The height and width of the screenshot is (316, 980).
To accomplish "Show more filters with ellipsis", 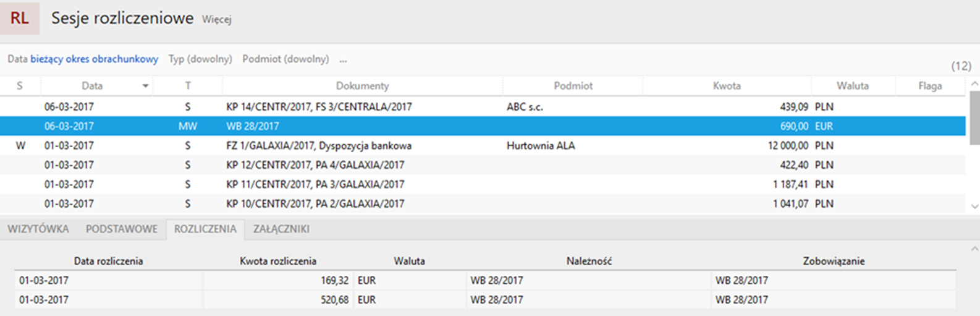I will [x=343, y=59].
